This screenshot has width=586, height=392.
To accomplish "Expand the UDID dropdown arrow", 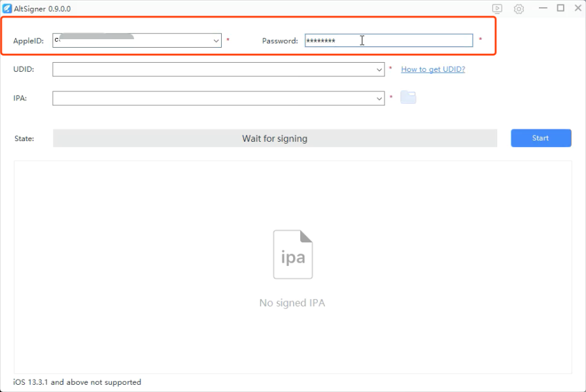I will coord(379,69).
